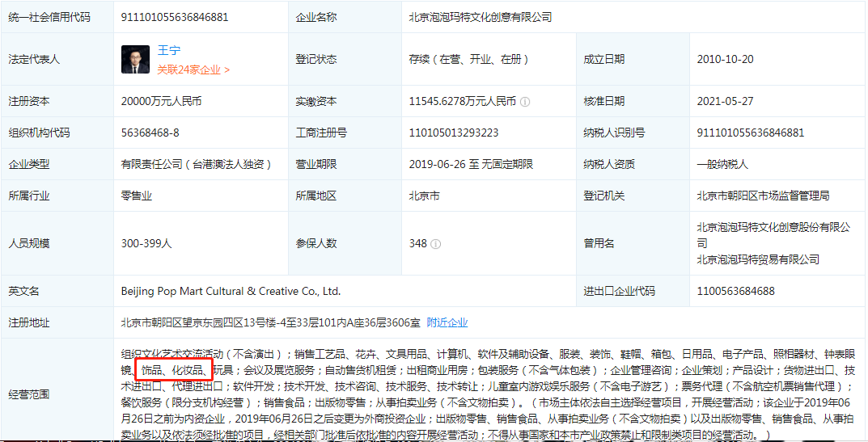Click the 注册资本 label

coord(29,101)
